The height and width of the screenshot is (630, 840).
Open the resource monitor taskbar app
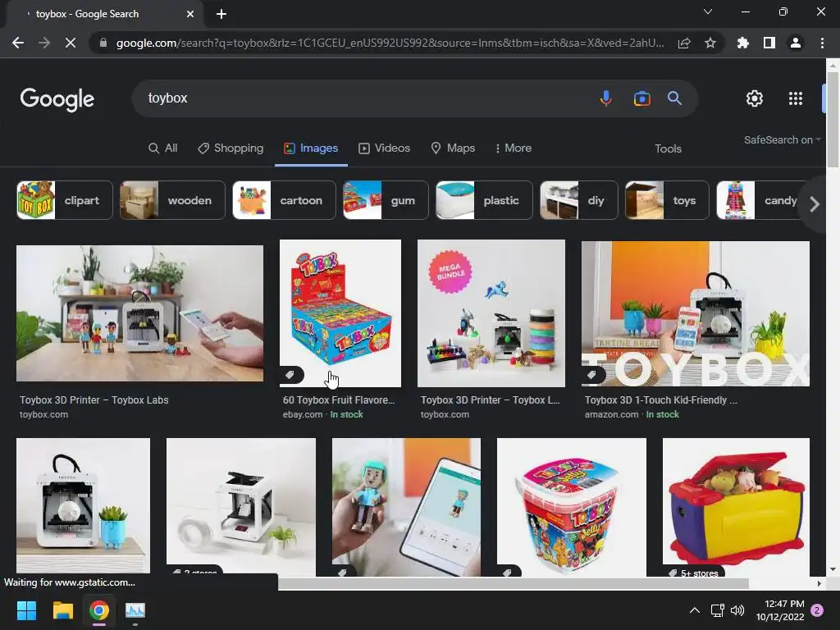point(135,610)
